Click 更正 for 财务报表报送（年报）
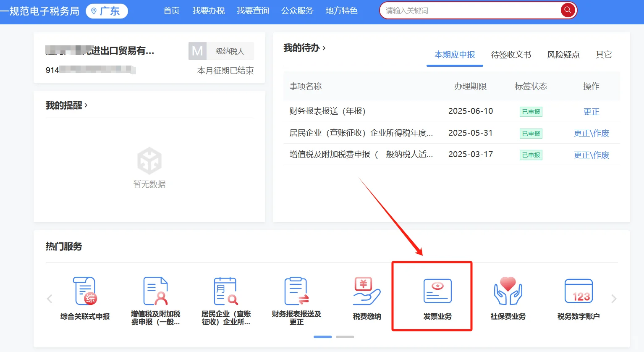The width and height of the screenshot is (644, 352). click(x=591, y=111)
